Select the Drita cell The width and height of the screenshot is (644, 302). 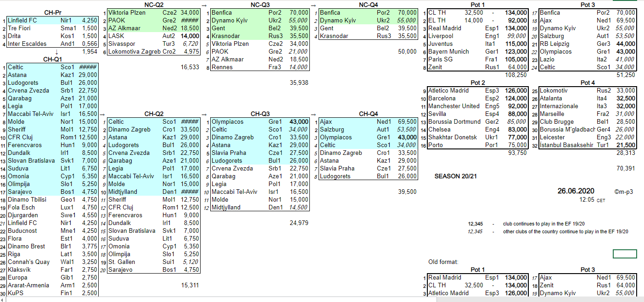[x=14, y=36]
